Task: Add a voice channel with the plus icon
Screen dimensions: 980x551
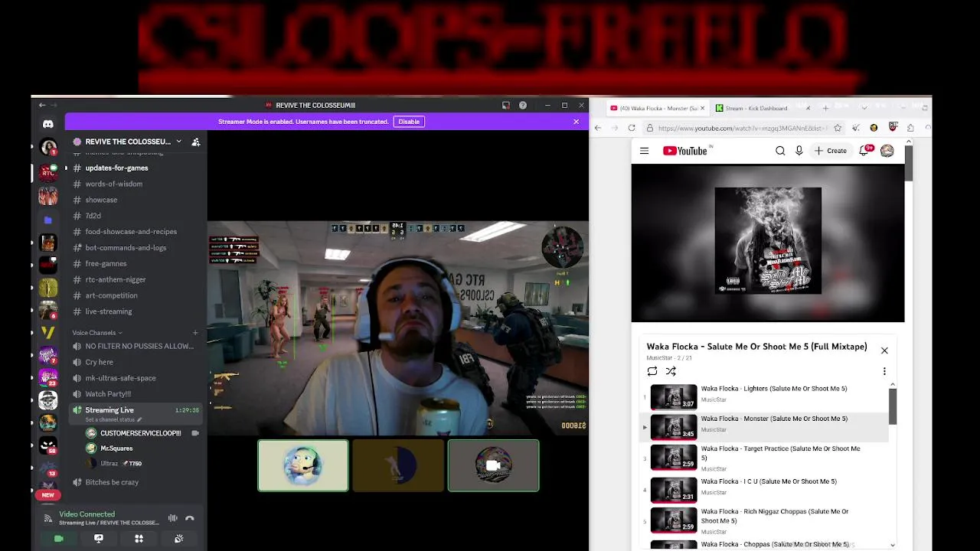Action: (x=195, y=333)
